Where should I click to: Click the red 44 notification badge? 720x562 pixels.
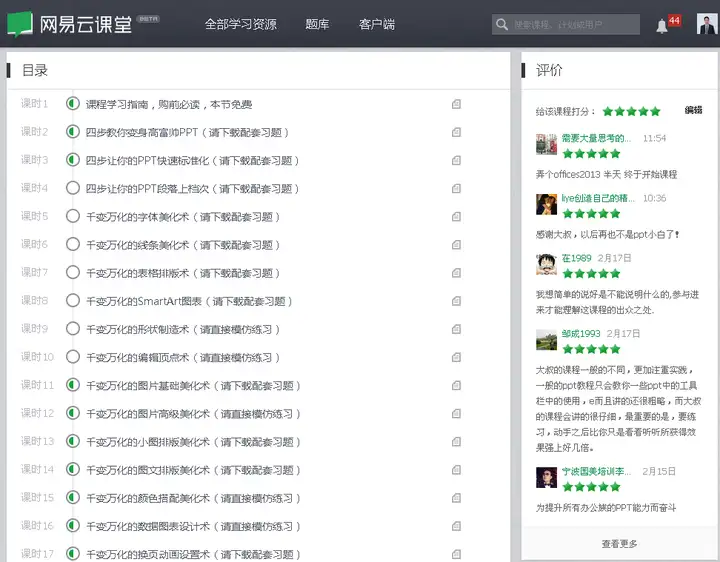pos(674,20)
